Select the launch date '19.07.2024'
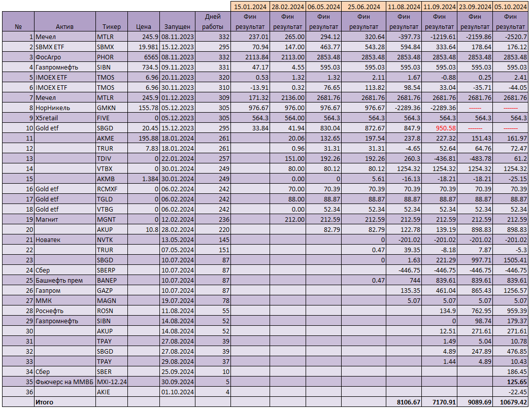Viewport: 532px width, 409px height. point(178,300)
